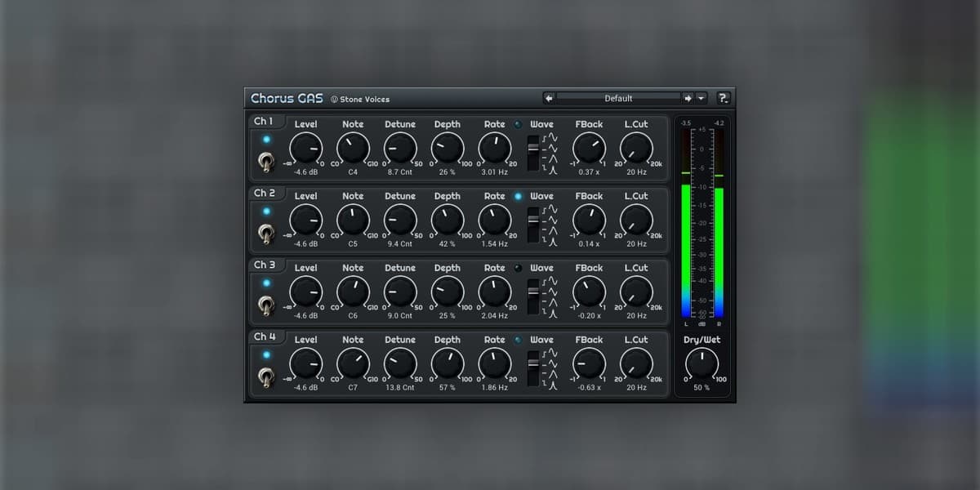Click the Ch 3 Note knob
Image resolution: width=980 pixels, height=490 pixels.
click(353, 292)
